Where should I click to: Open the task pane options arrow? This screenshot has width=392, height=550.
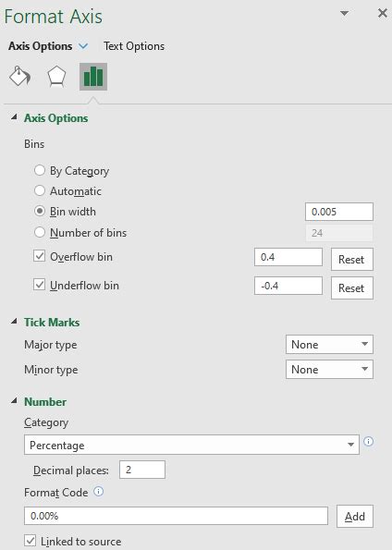coord(345,13)
